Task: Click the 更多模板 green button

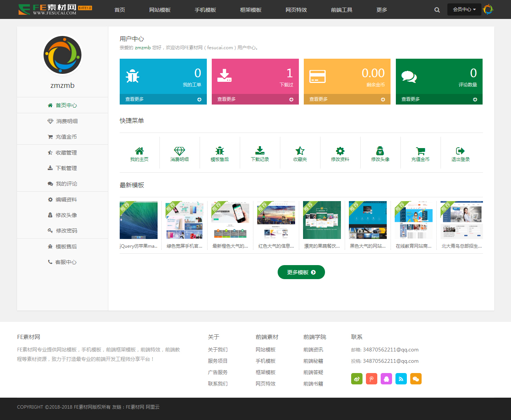Action: pos(301,272)
